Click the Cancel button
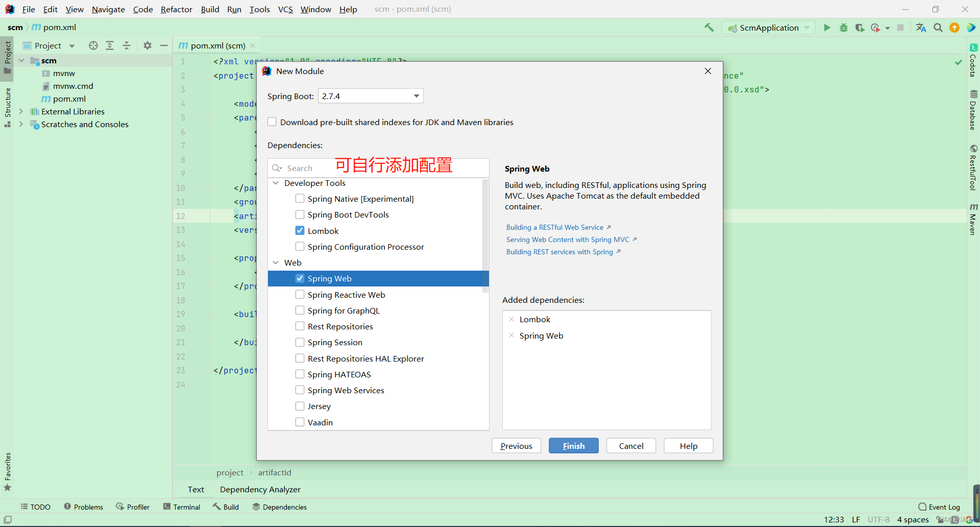 pyautogui.click(x=631, y=446)
